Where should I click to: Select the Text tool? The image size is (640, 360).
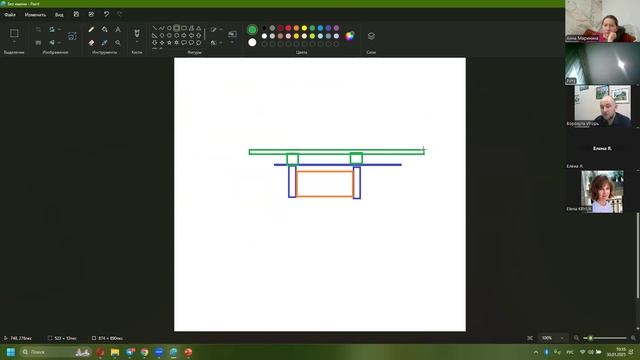[x=118, y=29]
